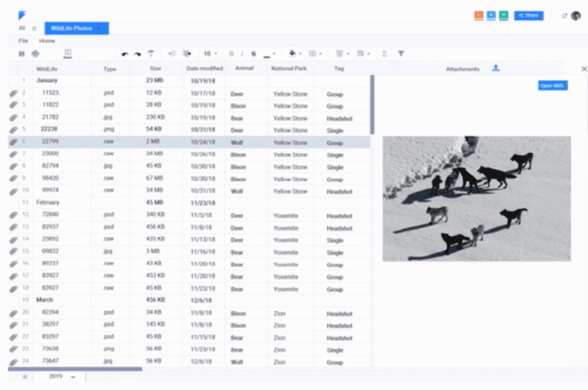Open attachment paperclip for row 22799
The image size is (588, 390).
[x=13, y=142]
